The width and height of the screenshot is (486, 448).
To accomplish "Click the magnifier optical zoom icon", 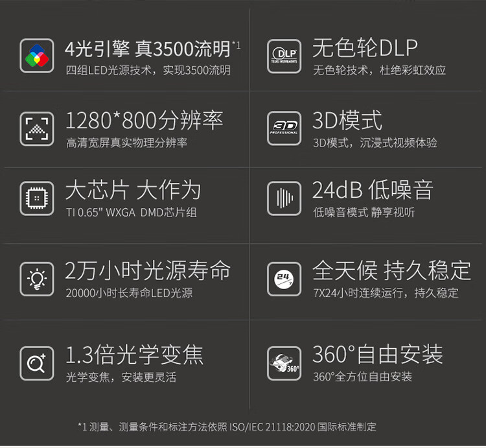I will (37, 363).
